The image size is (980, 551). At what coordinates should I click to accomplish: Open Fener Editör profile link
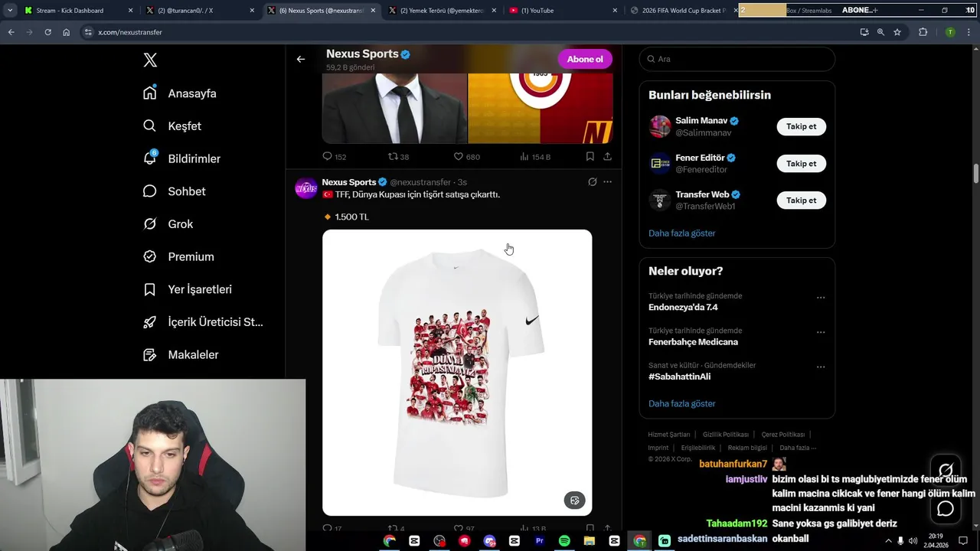pos(701,158)
